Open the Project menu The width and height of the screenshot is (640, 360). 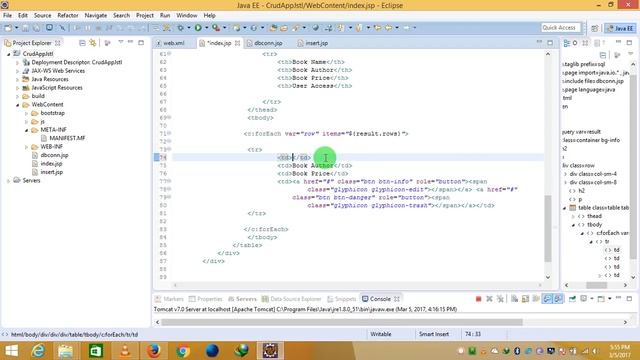click(144, 16)
